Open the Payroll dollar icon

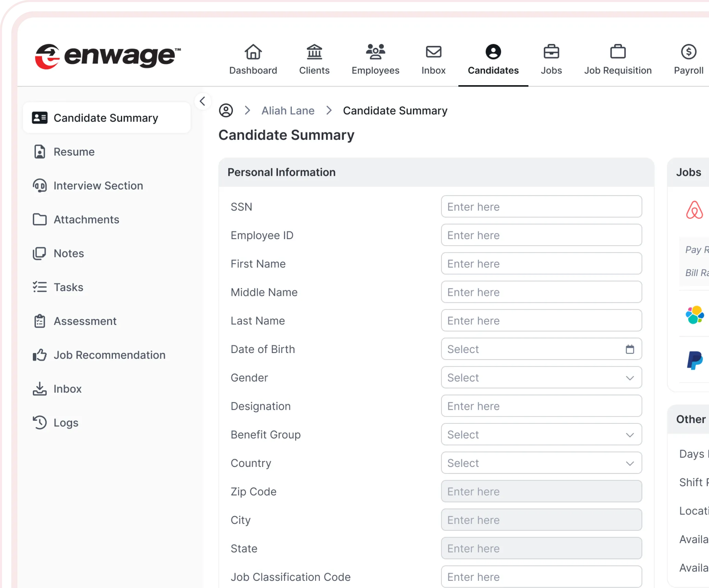tap(688, 52)
